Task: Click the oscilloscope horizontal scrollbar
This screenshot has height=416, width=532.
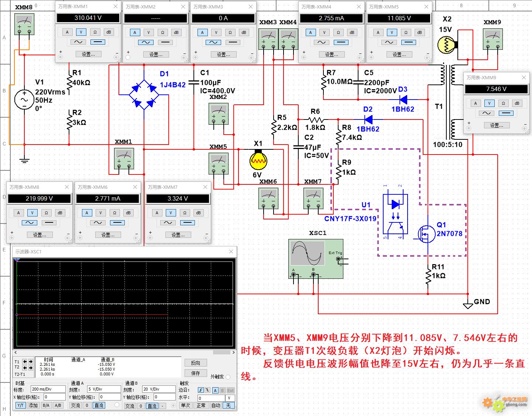Action: [124, 352]
